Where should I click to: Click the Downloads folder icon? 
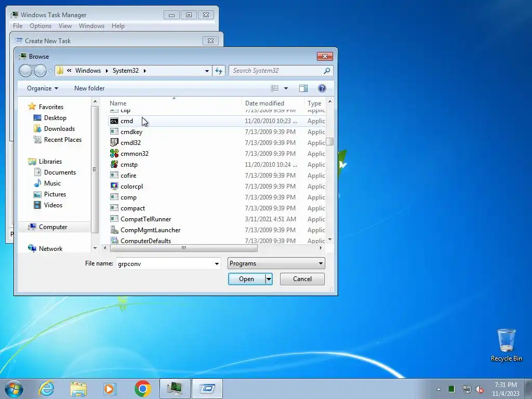click(37, 129)
